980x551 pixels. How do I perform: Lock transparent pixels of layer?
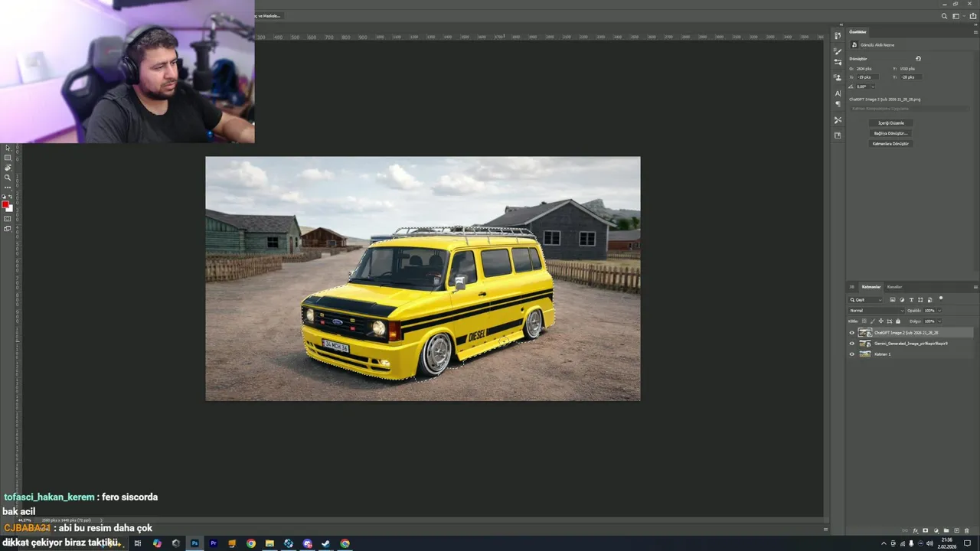coord(864,321)
